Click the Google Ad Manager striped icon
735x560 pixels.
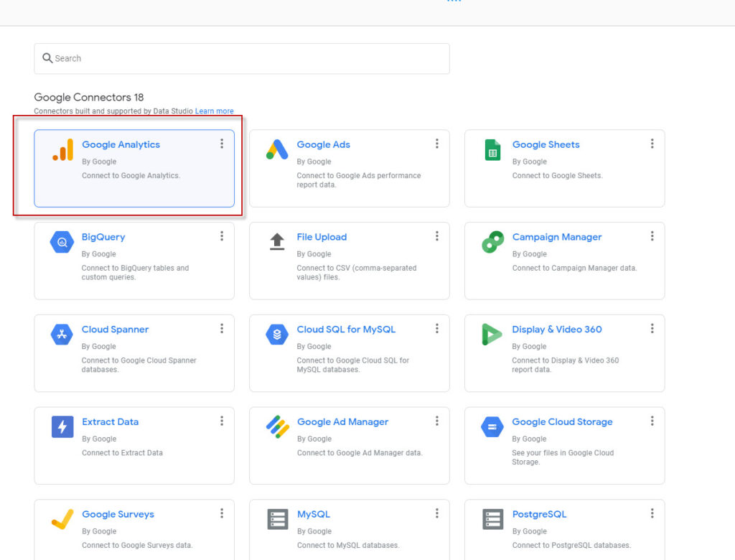(x=278, y=426)
